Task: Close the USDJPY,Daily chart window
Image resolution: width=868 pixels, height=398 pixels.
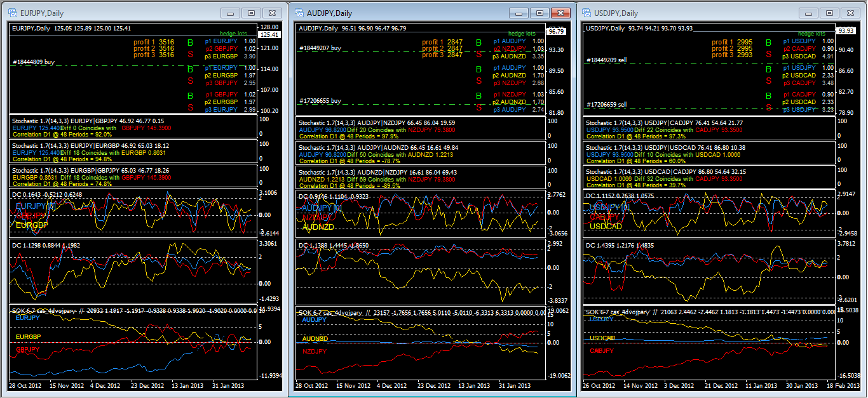Action: (848, 13)
